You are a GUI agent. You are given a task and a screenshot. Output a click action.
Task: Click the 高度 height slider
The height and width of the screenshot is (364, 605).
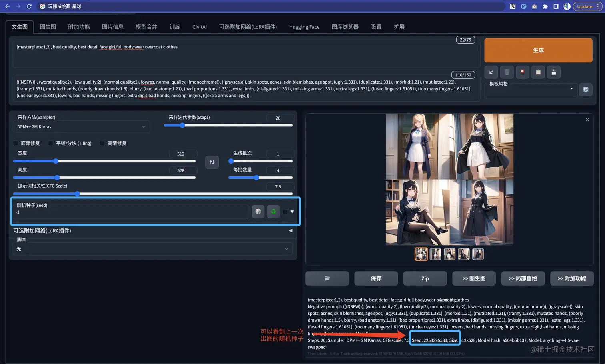[104, 177]
